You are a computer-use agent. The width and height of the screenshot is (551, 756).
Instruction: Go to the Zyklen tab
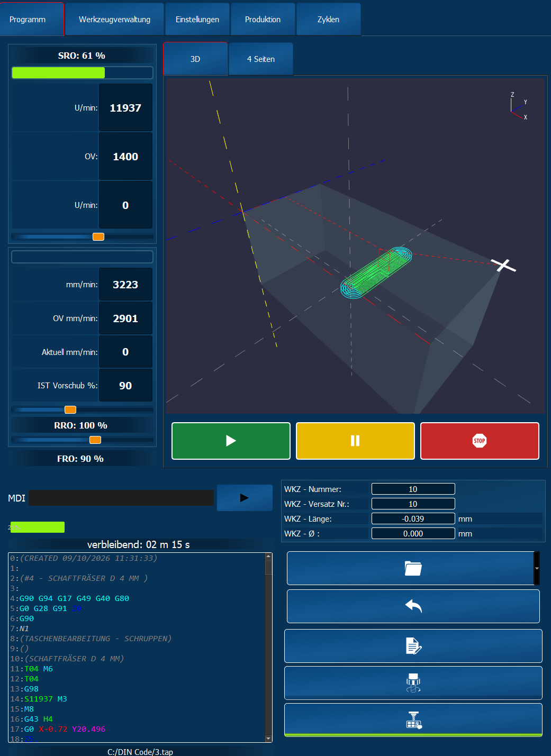(328, 20)
